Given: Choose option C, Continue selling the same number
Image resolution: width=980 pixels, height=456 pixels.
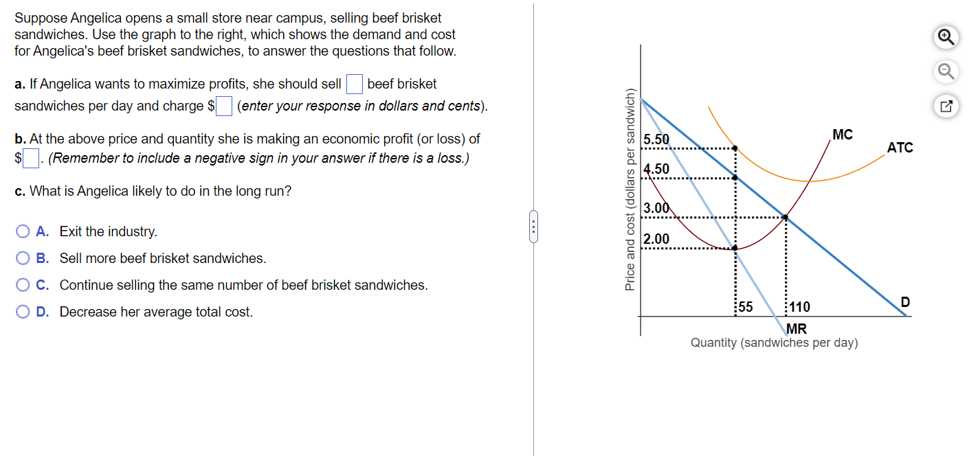Looking at the screenshot, I should click(21, 284).
